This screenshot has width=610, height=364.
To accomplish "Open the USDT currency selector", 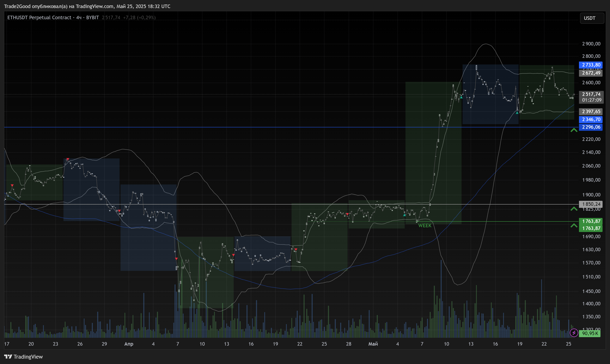I will [592, 18].
